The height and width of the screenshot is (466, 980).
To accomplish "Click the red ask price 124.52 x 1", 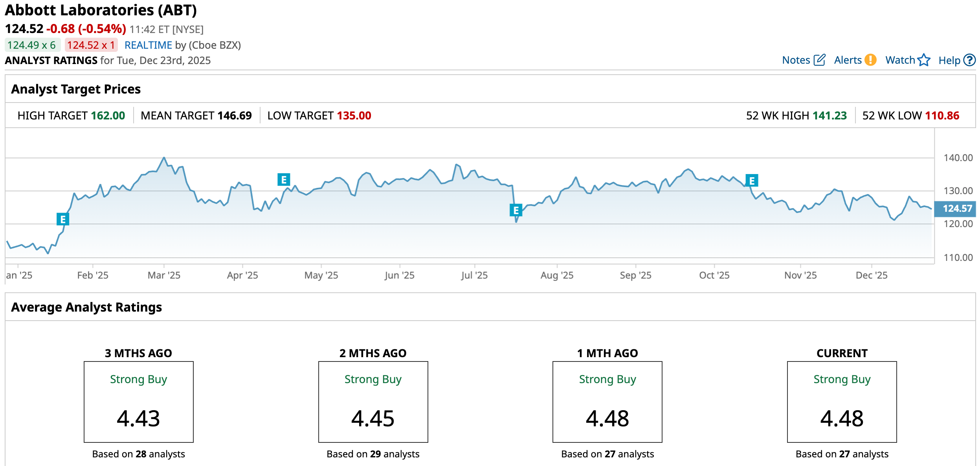I will tap(91, 45).
